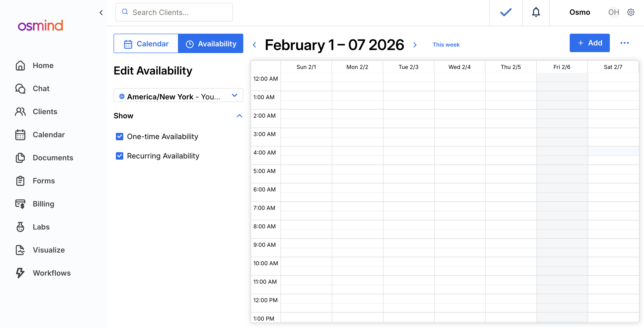This screenshot has width=644, height=328.
Task: Open the Forms clipboard icon
Action: (20, 181)
